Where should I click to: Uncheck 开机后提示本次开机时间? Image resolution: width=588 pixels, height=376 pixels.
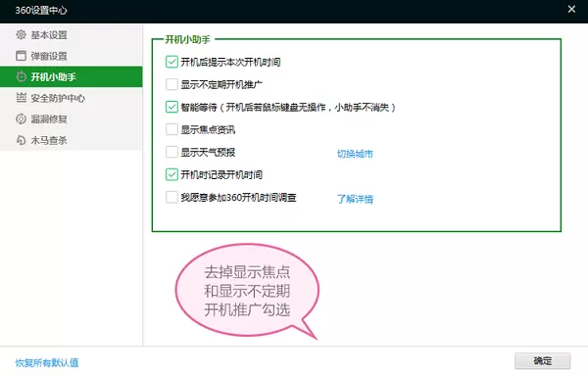171,62
